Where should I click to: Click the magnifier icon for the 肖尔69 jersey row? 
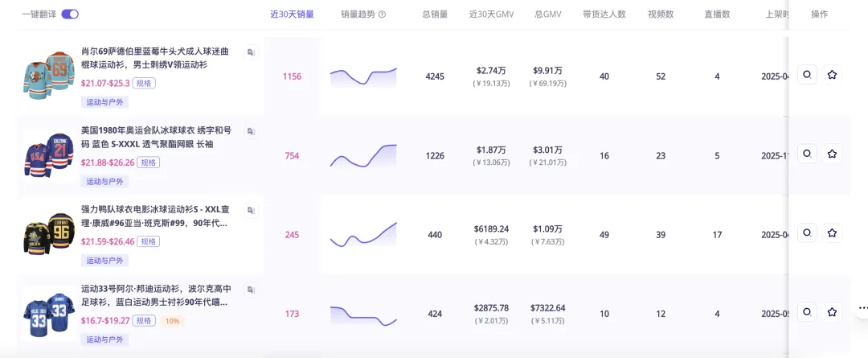(807, 75)
